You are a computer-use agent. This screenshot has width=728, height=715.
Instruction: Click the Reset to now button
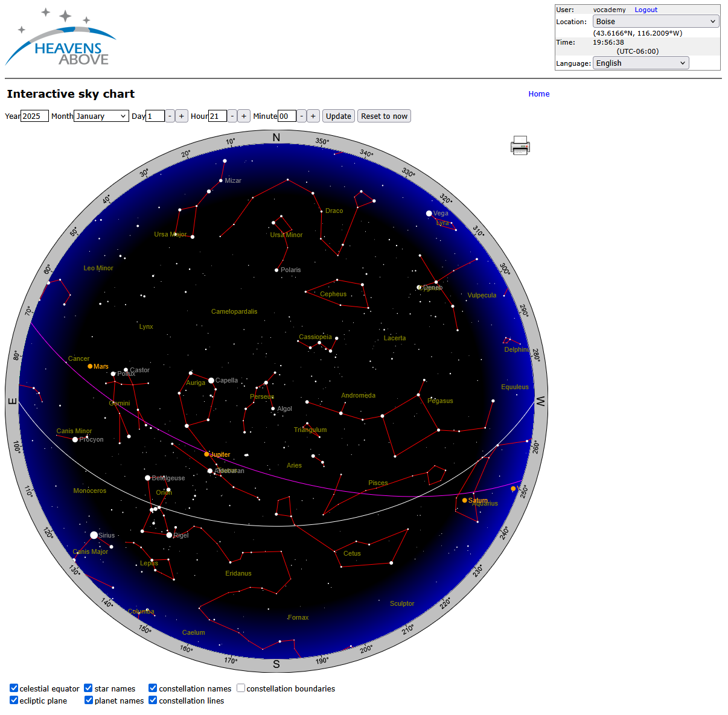coord(385,116)
